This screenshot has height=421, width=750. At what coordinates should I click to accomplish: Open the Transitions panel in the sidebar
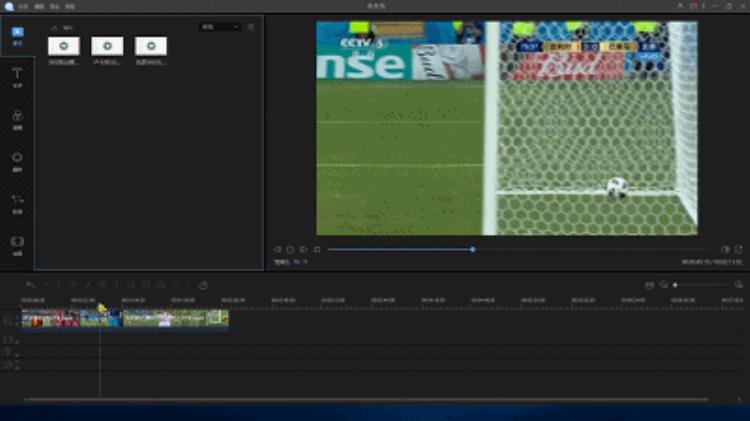pos(17,202)
